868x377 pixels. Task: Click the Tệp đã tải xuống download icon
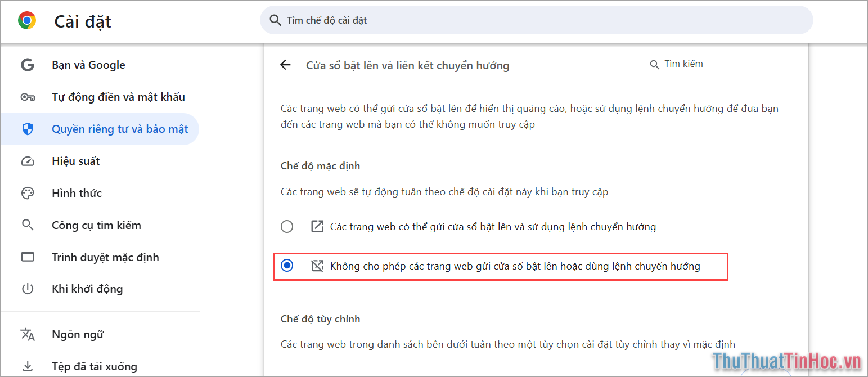(28, 366)
